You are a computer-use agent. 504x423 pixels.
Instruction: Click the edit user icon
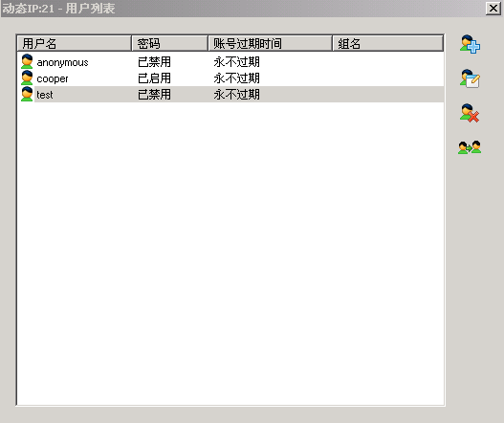pyautogui.click(x=470, y=78)
